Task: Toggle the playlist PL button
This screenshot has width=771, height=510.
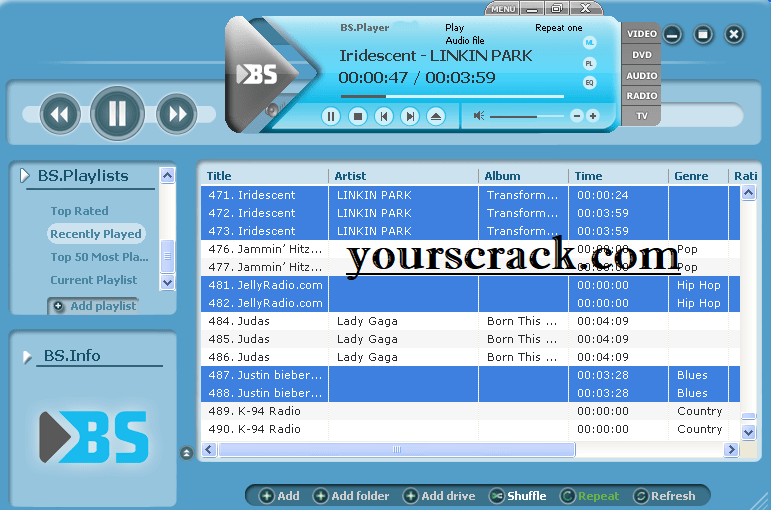Action: pos(589,63)
